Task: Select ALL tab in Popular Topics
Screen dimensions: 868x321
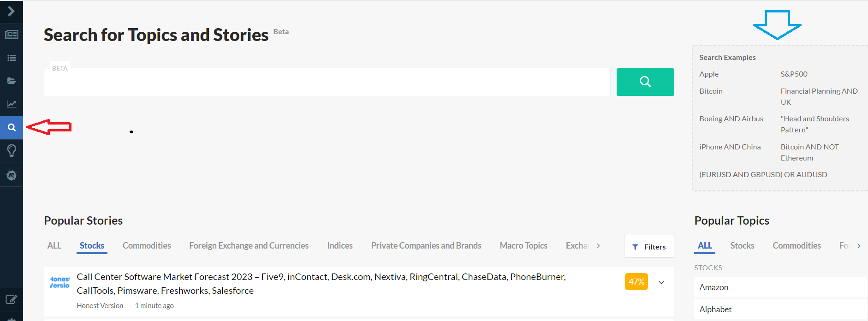Action: click(x=705, y=246)
